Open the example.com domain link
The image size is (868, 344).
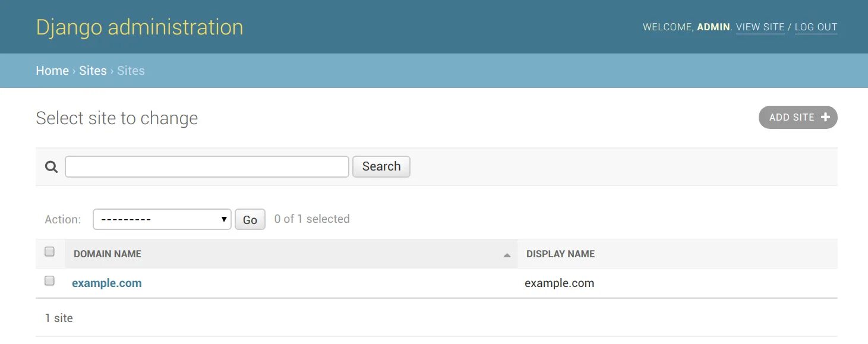click(x=107, y=283)
